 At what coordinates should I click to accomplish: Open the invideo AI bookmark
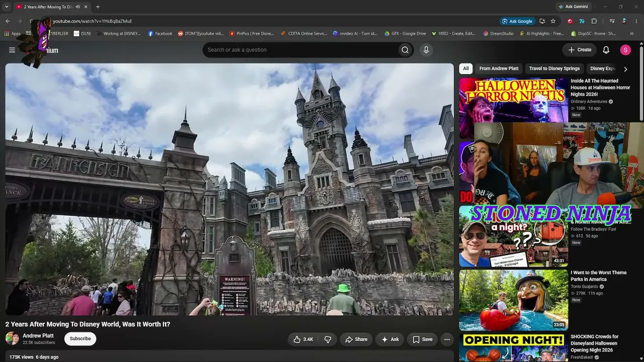coord(355,34)
